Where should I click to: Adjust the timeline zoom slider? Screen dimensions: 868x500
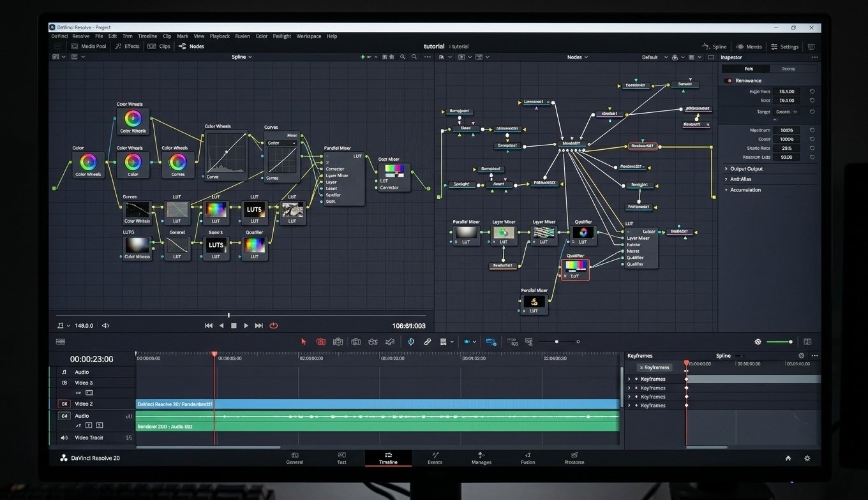click(557, 342)
